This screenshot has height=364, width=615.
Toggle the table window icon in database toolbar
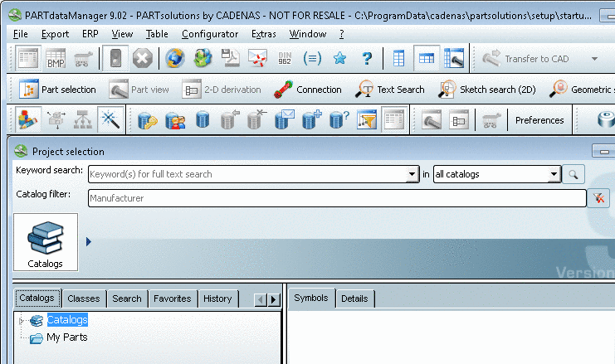tap(394, 120)
